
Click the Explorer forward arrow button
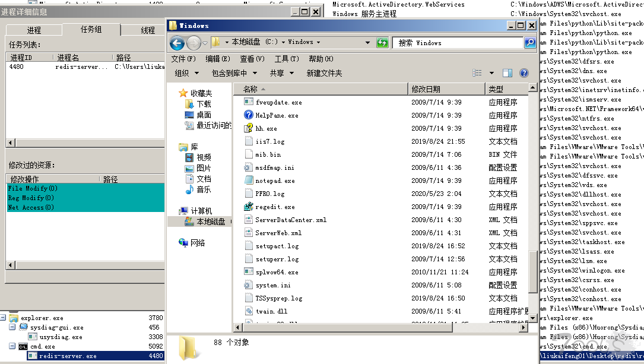tap(193, 43)
